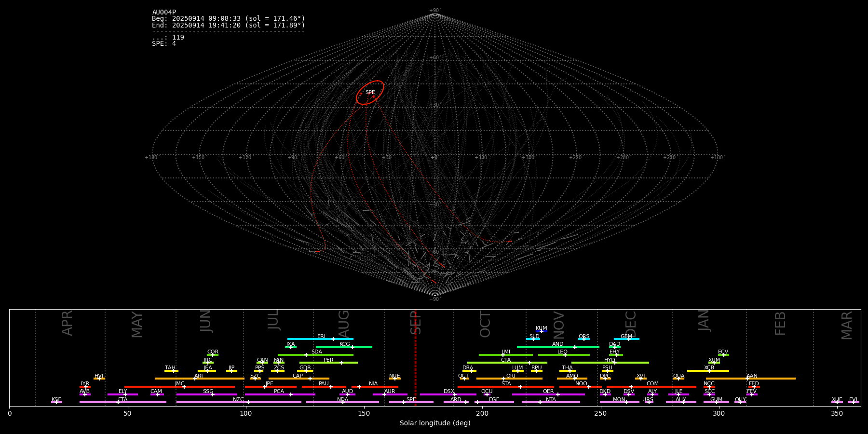Click the AU004P station title text
The width and height of the screenshot is (868, 434).
(164, 12)
